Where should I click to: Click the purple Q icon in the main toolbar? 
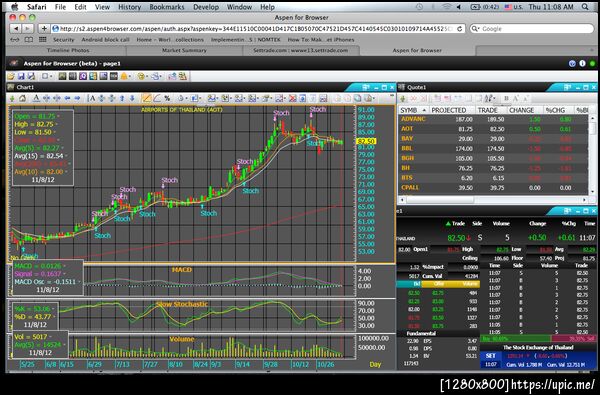tap(83, 76)
